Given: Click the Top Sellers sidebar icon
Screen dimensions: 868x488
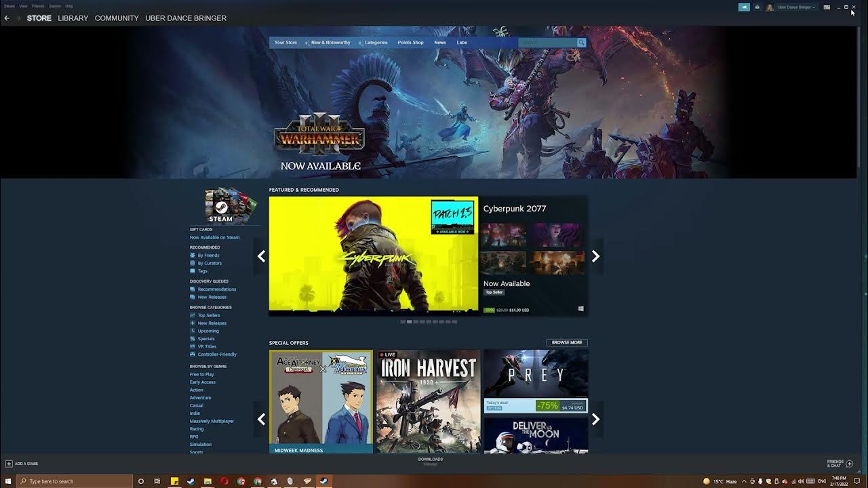Looking at the screenshot, I should coord(193,315).
